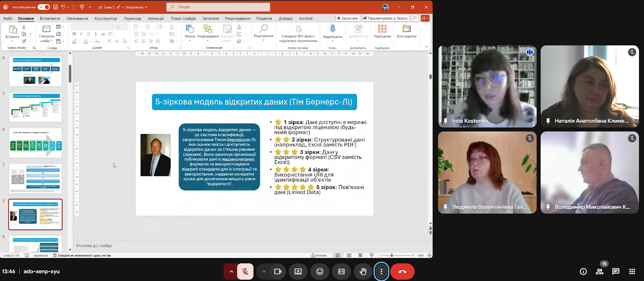Open the Вставлення ribbon tab
The image size is (644, 281).
[x=50, y=19]
